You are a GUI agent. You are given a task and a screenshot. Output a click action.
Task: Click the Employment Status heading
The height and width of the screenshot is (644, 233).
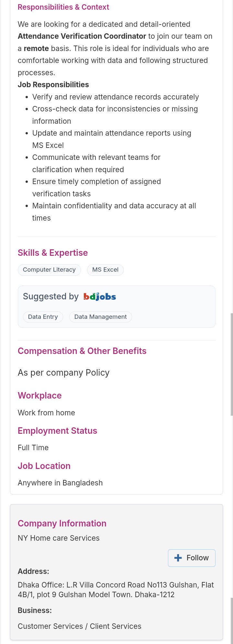coord(58,431)
